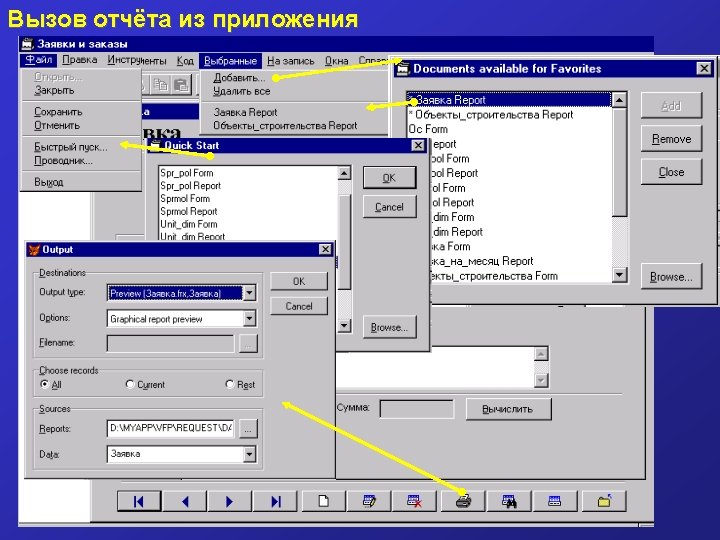
Task: Click the new blank record icon
Action: tap(324, 501)
